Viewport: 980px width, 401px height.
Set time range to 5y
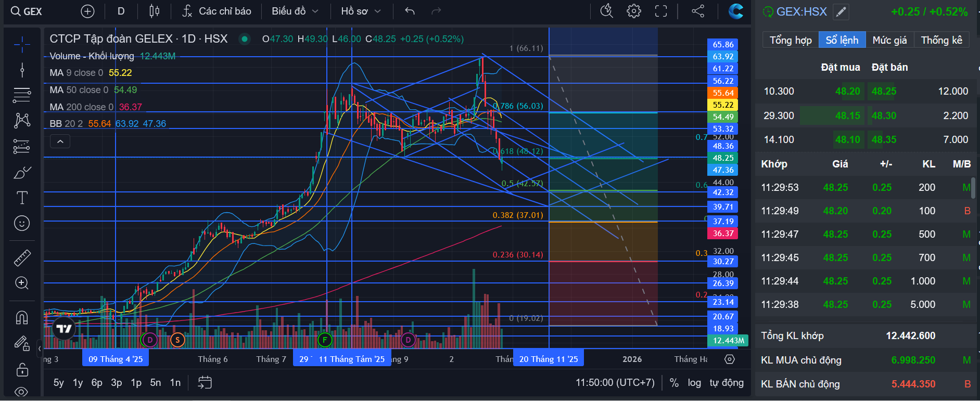click(59, 383)
